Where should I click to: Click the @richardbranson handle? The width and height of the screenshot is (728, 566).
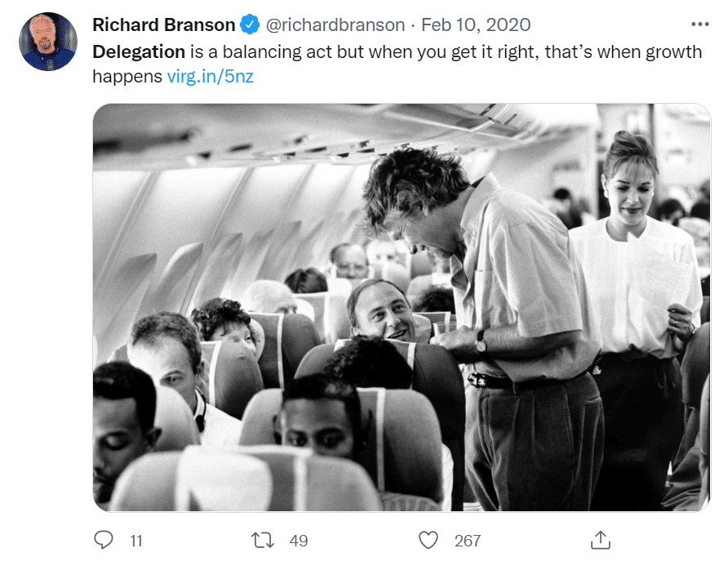point(335,25)
